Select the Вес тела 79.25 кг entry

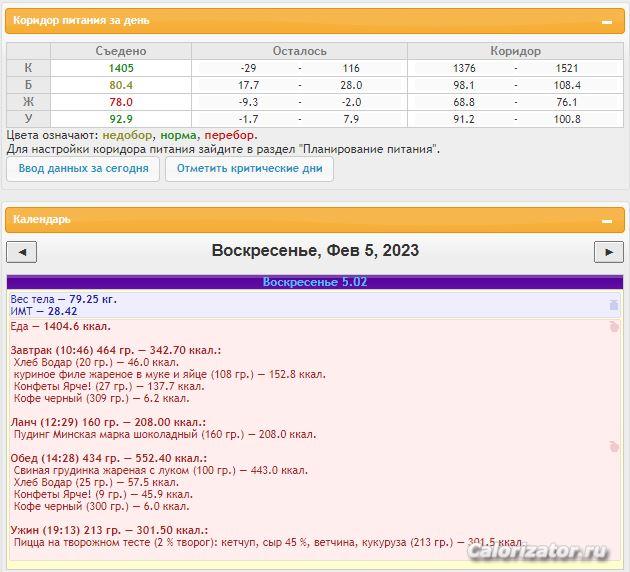coord(63,298)
